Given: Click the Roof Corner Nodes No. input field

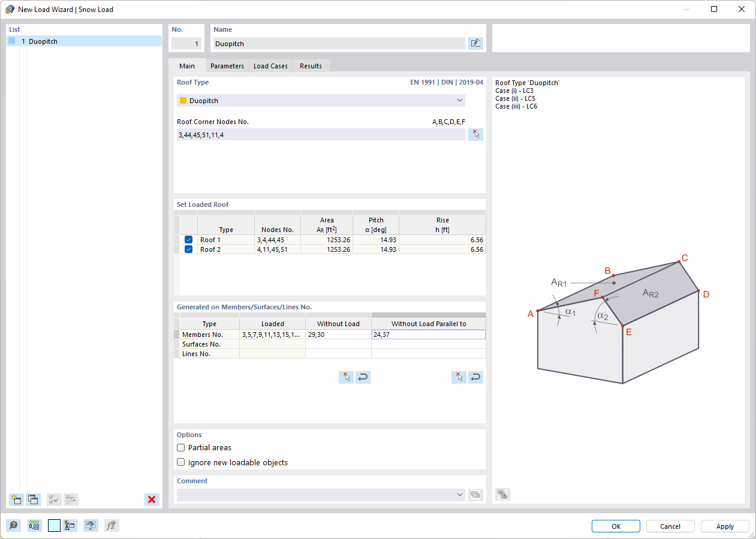Looking at the screenshot, I should 321,135.
